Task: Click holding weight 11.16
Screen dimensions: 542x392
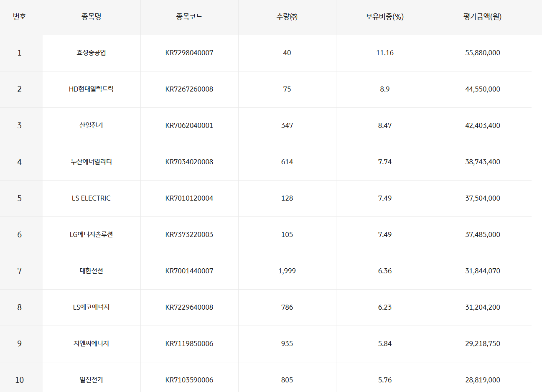Action: [x=385, y=53]
